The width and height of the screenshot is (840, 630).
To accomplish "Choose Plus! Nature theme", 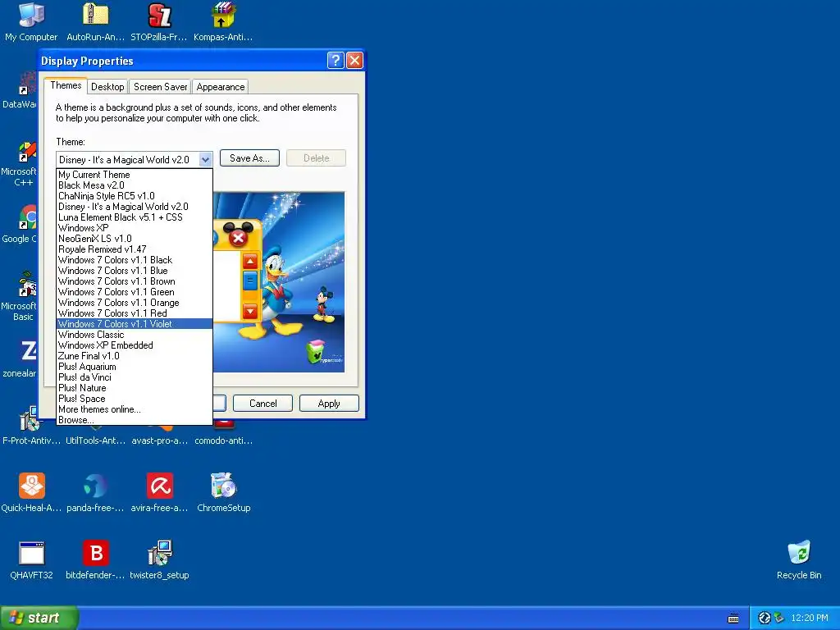I will [x=135, y=388].
